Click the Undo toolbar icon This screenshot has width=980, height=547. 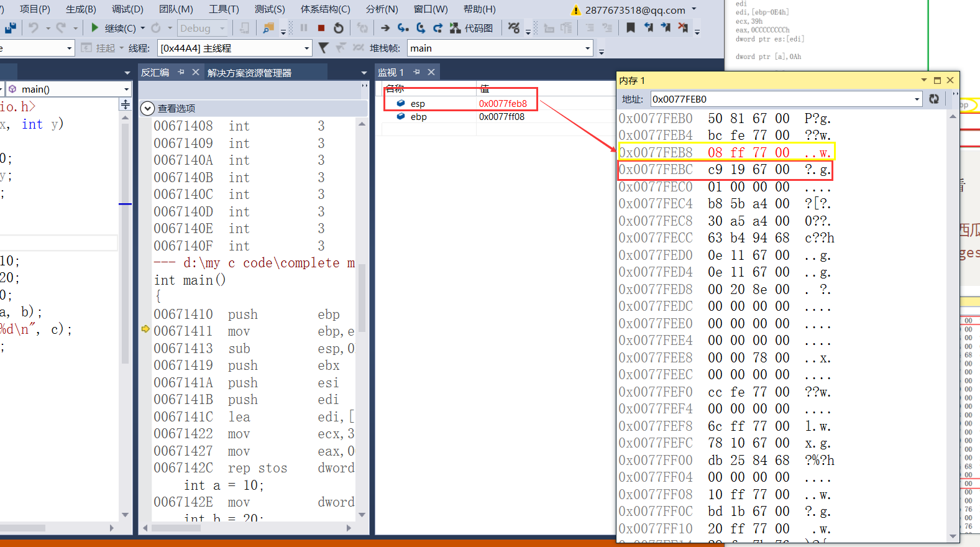coord(34,28)
